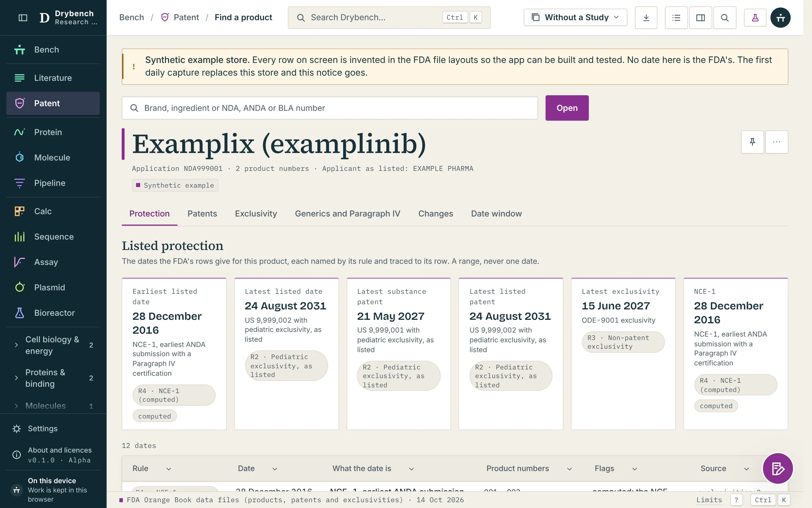Open Limits in the status bar
This screenshot has width=812, height=508.
[x=709, y=500]
